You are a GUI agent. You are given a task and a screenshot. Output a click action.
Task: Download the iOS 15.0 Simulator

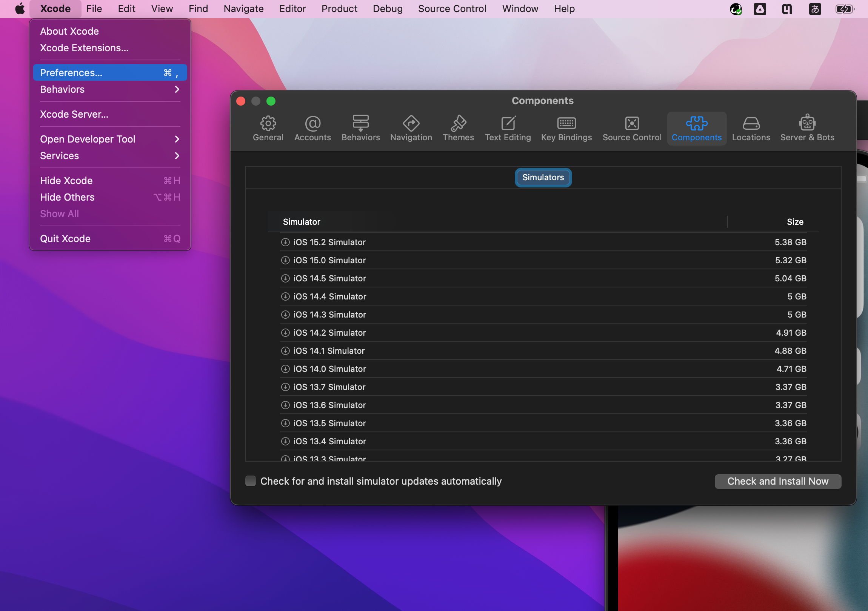click(x=285, y=260)
